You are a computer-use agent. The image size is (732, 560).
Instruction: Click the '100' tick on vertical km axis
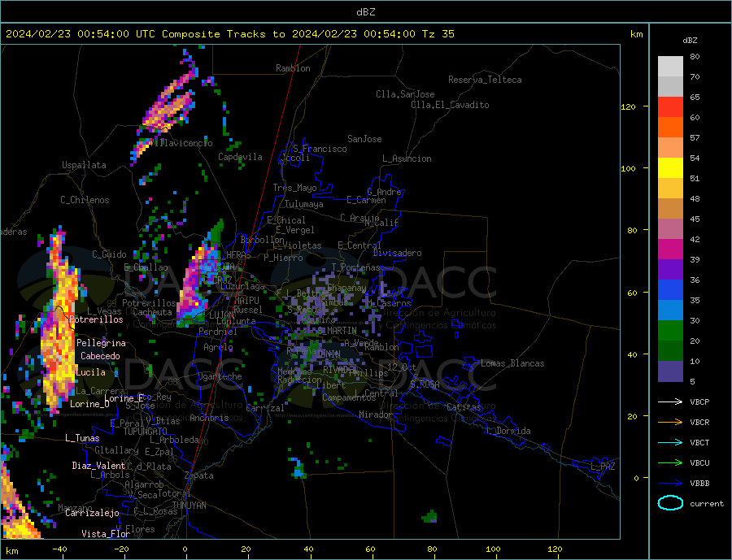pyautogui.click(x=628, y=168)
